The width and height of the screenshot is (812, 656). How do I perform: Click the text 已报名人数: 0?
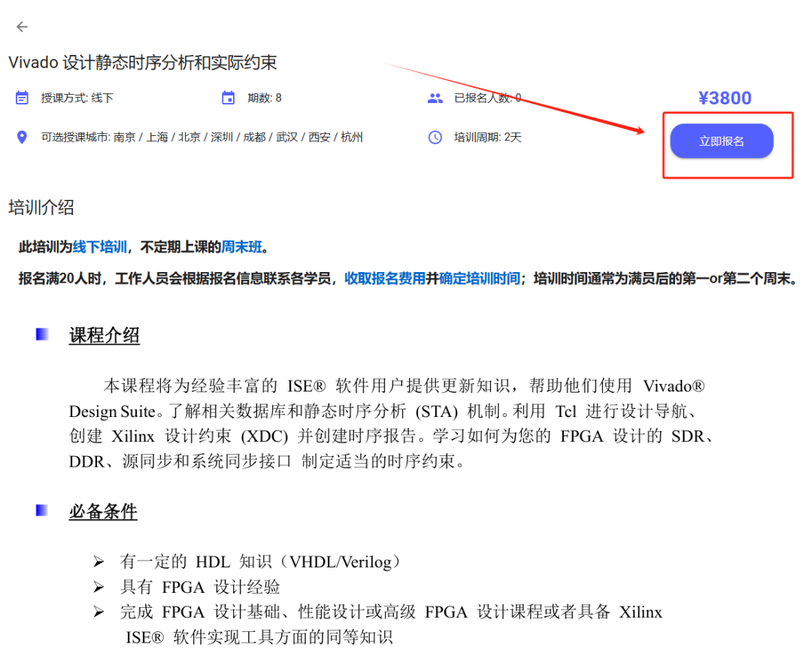click(x=487, y=98)
